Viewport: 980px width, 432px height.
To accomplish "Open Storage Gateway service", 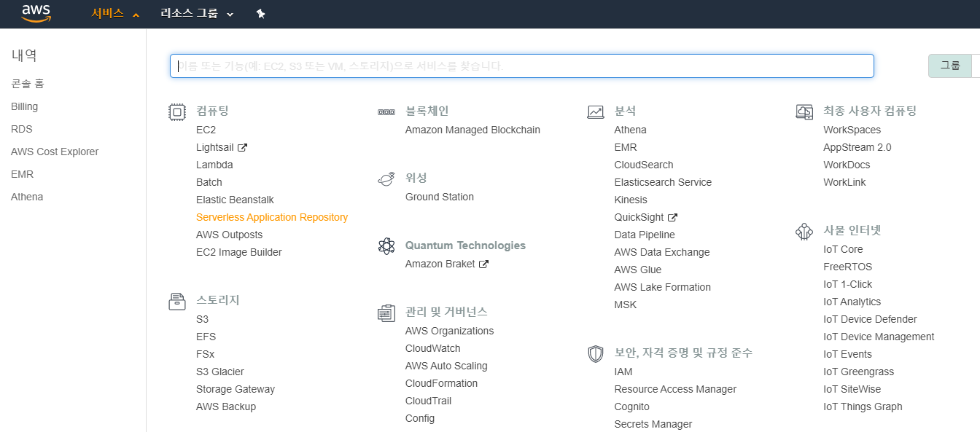I will coord(236,389).
